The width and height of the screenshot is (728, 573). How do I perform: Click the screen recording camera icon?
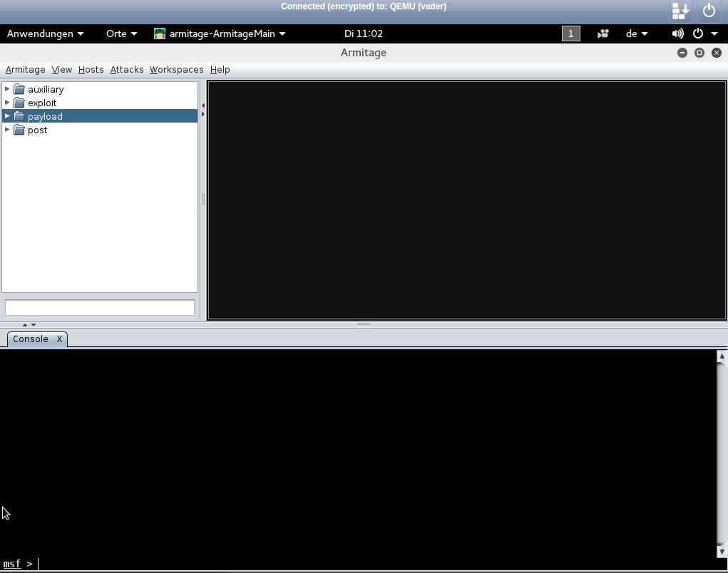pos(603,33)
